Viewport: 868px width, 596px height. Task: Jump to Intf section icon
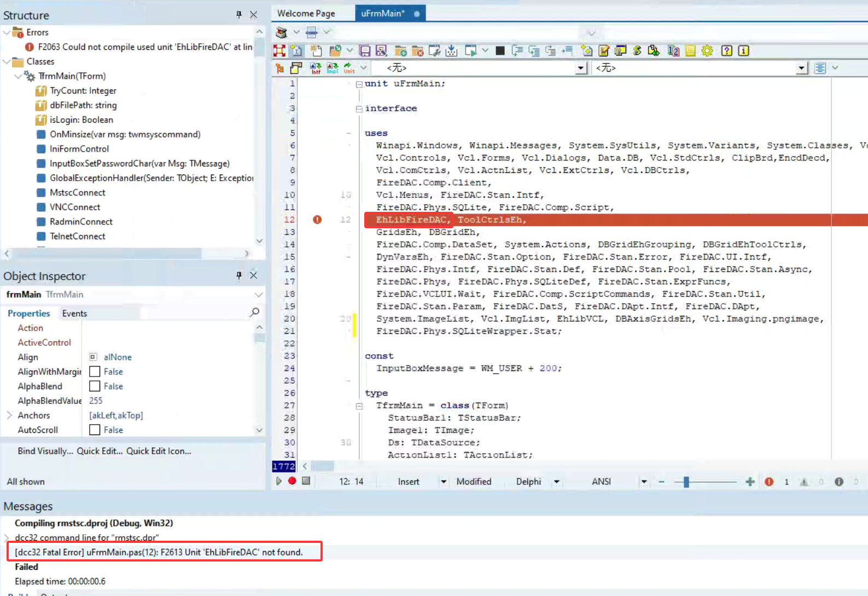316,68
